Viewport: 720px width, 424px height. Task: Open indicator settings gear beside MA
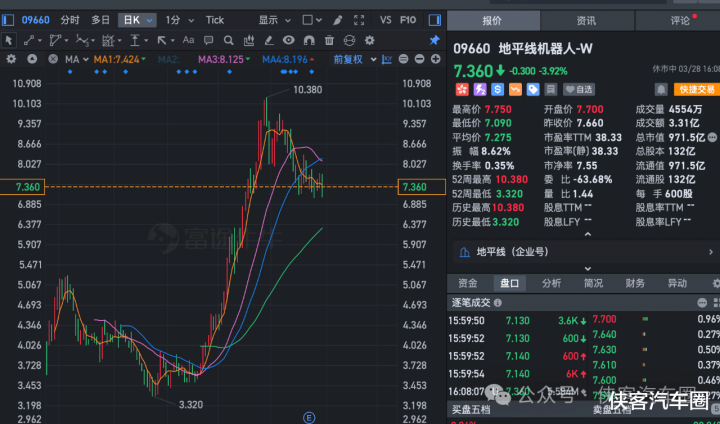point(11,59)
